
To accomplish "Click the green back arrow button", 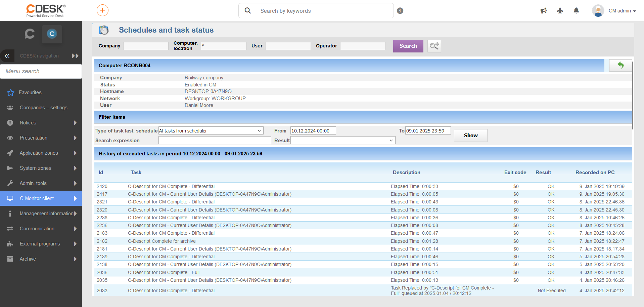I will click(620, 66).
